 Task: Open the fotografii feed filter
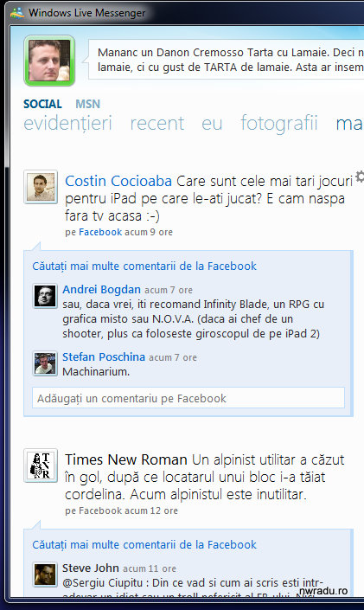(x=278, y=124)
